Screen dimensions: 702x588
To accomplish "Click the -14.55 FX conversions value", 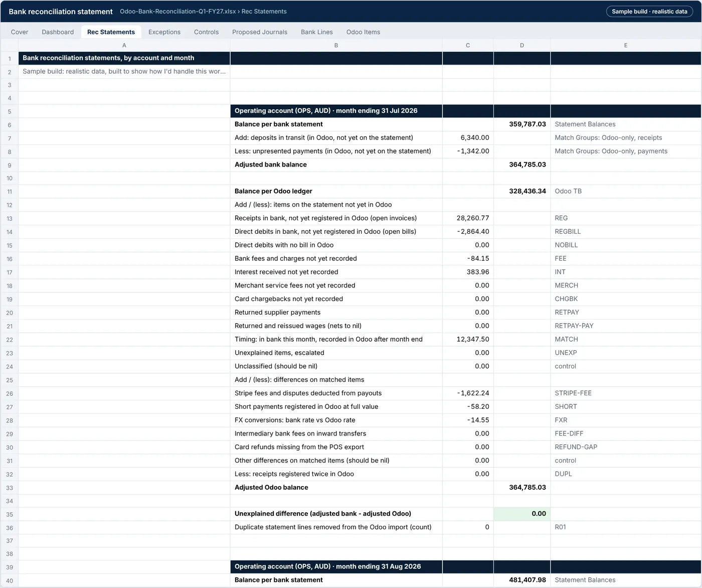I will click(x=468, y=420).
